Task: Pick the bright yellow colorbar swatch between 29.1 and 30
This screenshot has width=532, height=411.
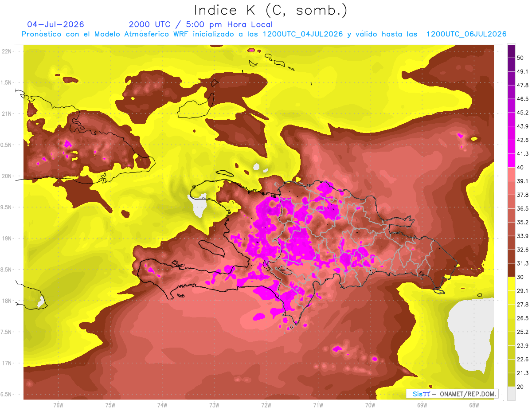Action: [511, 284]
